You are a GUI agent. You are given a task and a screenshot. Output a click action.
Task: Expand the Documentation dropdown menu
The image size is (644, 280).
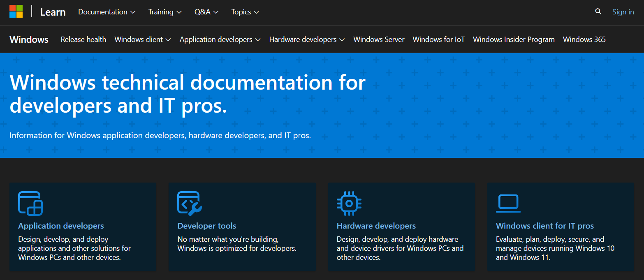pos(107,12)
